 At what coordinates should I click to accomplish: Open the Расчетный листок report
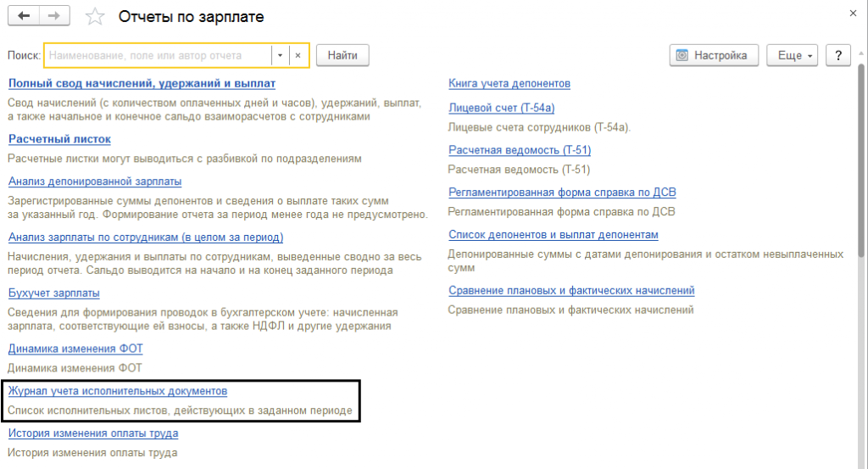(59, 138)
